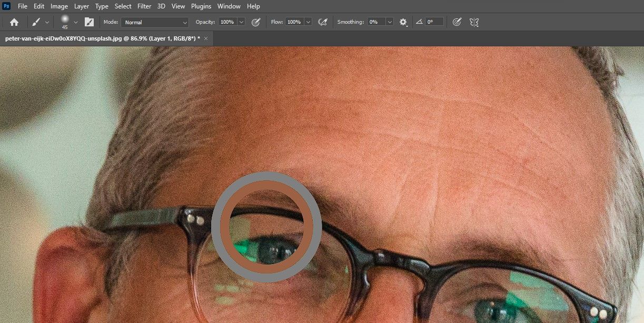
Task: Expand the Brush Preset picker arrow
Action: 76,22
